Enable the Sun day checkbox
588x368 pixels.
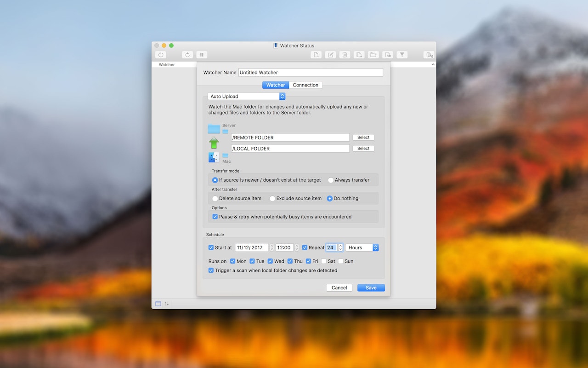tap(341, 261)
